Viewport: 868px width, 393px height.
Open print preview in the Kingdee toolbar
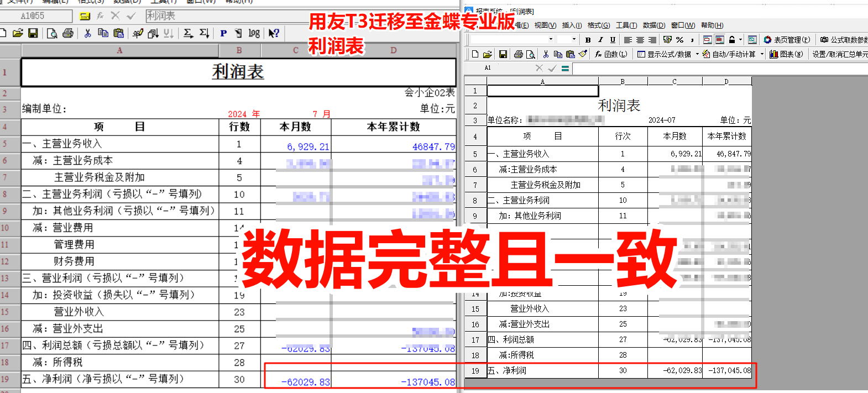[x=531, y=54]
